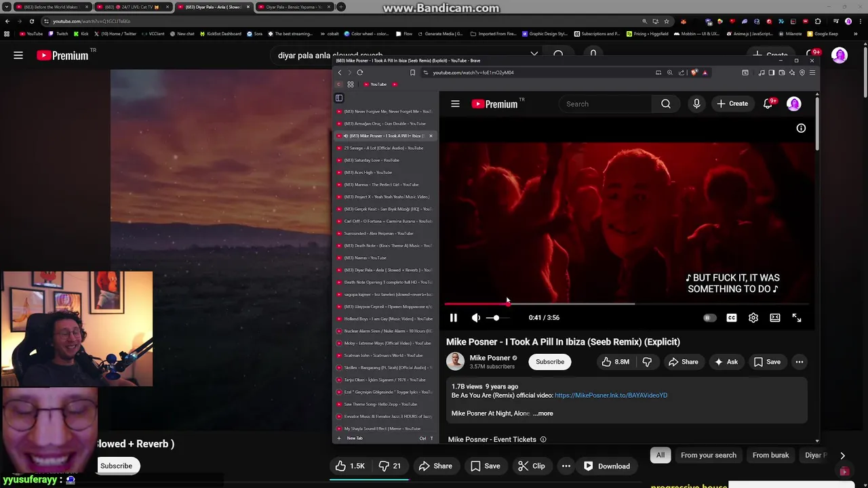
Task: Bookmark the page in front Brave window
Action: (x=412, y=73)
